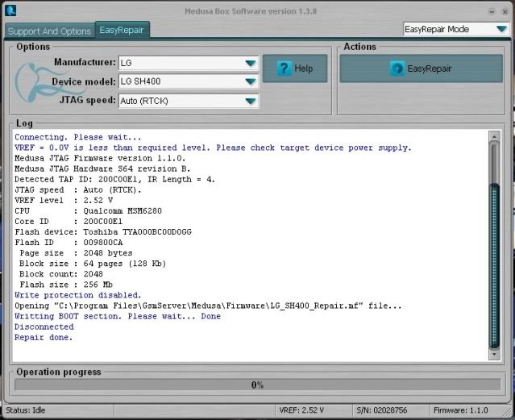Click 'JTAG speed : Auto (RTCK).' log line
This screenshot has width=515, height=420.
(78, 189)
